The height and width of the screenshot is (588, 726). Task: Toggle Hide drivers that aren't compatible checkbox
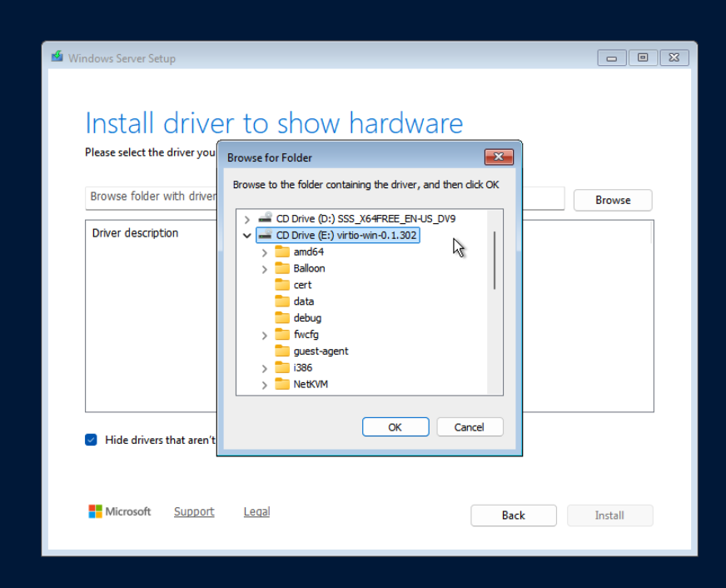pyautogui.click(x=92, y=440)
